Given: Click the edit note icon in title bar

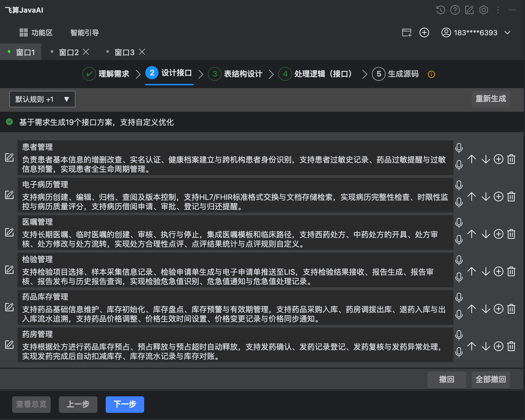Looking at the screenshot, I should (x=469, y=10).
